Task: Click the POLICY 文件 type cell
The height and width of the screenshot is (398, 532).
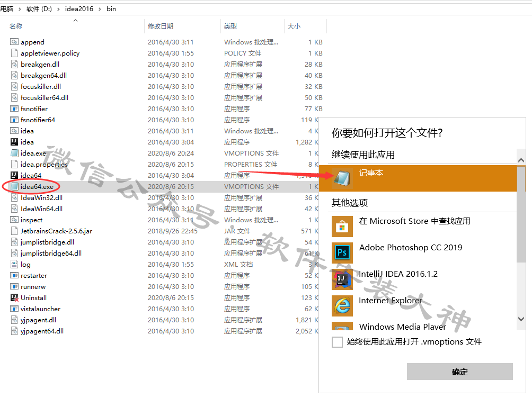Action: coord(243,53)
